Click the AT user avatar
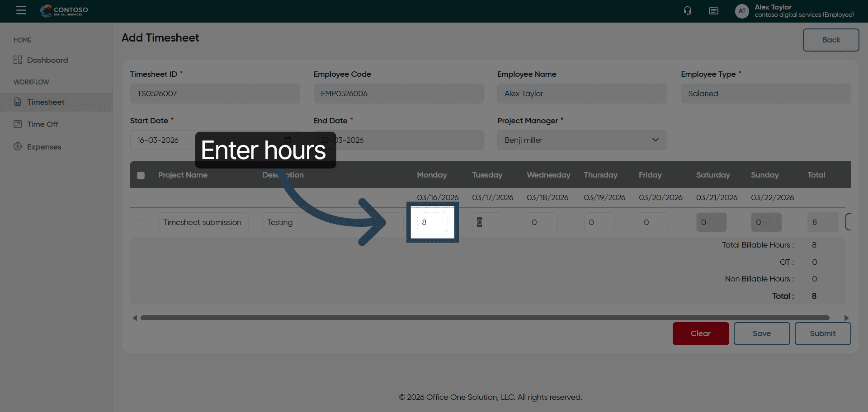This screenshot has width=868, height=412. pos(742,11)
